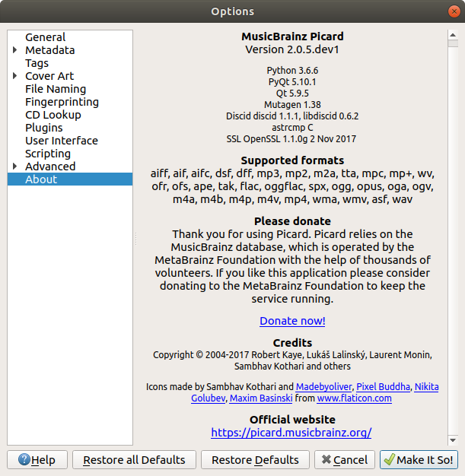Select Tags in the sidebar

pyautogui.click(x=37, y=63)
